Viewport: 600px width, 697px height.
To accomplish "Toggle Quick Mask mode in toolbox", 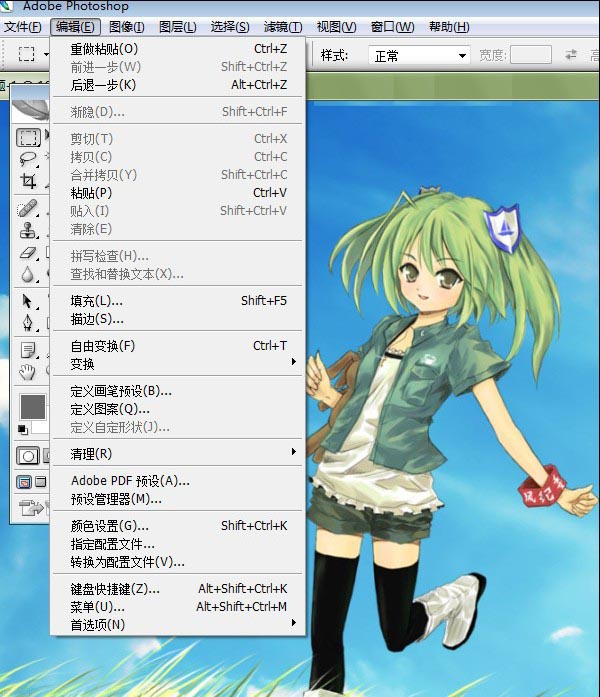I will 29,456.
